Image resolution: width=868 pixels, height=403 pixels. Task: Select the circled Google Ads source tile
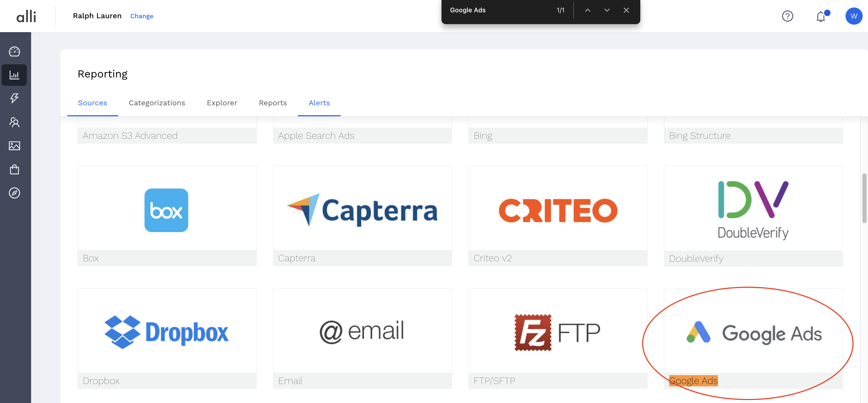point(754,332)
